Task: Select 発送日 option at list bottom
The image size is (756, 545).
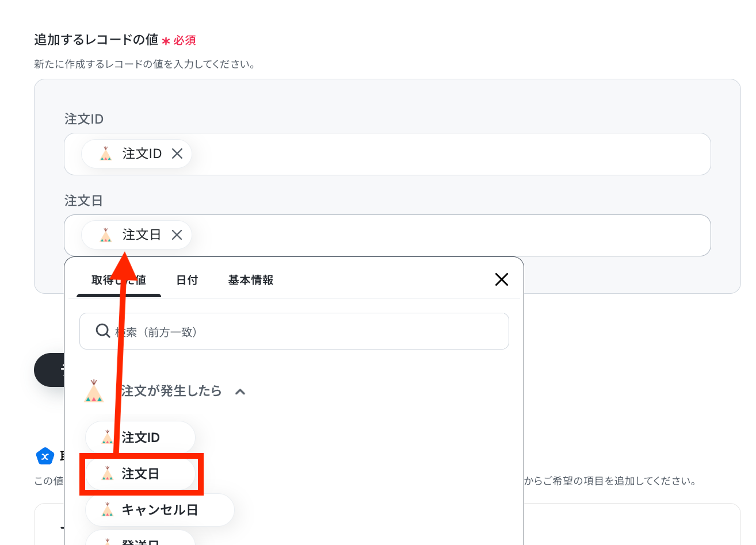Action: 140,539
